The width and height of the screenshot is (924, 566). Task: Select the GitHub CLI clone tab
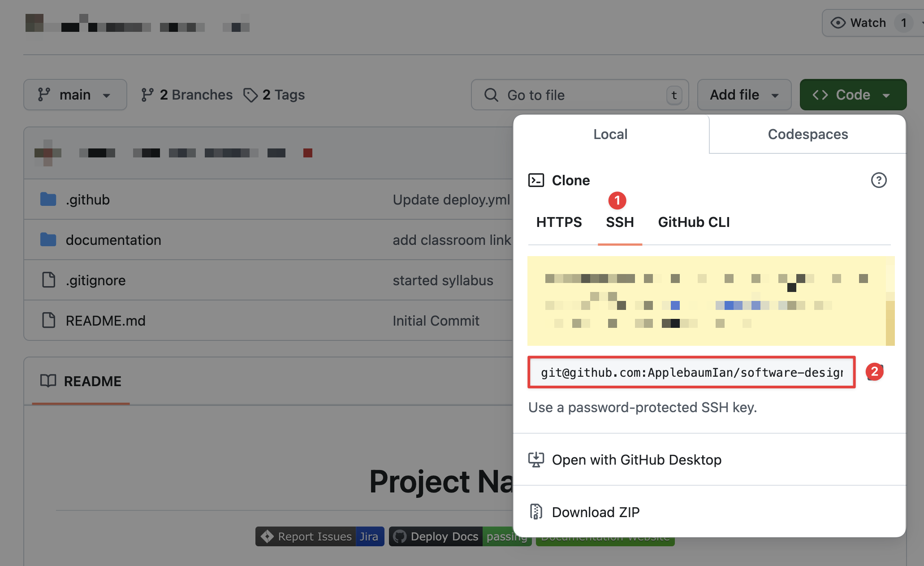click(x=694, y=222)
